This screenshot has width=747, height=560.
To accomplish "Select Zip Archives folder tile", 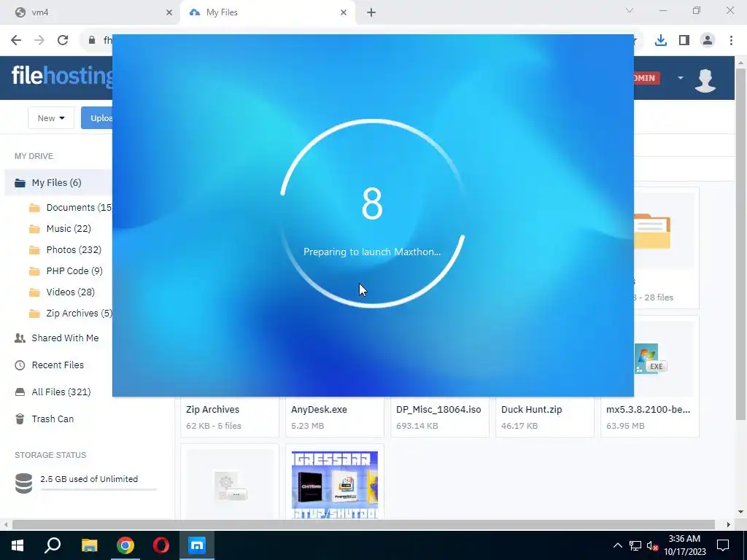I will click(x=230, y=416).
